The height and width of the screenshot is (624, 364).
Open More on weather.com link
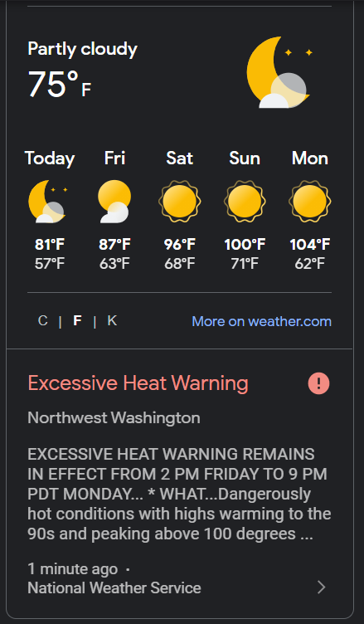click(x=261, y=321)
